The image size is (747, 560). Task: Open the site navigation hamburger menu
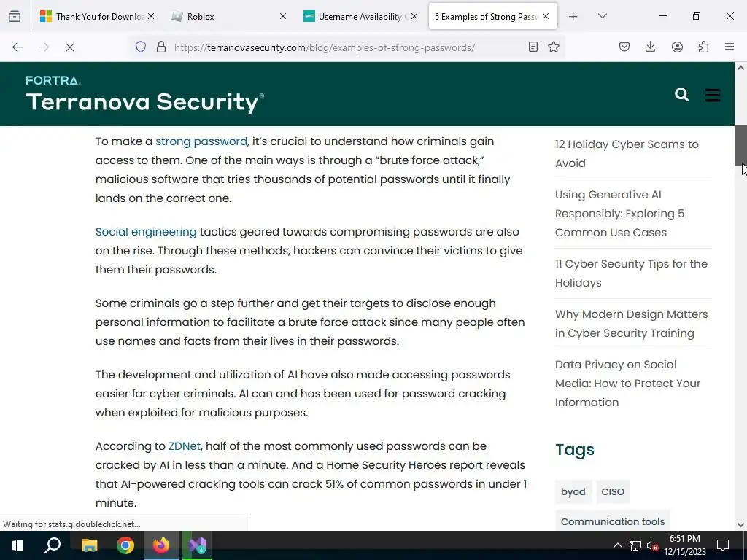click(x=713, y=95)
